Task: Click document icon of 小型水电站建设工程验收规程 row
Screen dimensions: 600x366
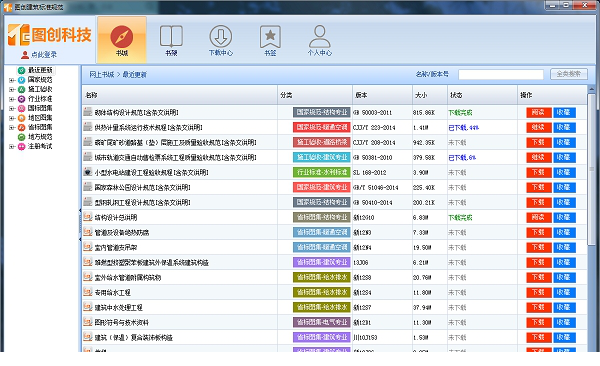Action: click(x=88, y=172)
